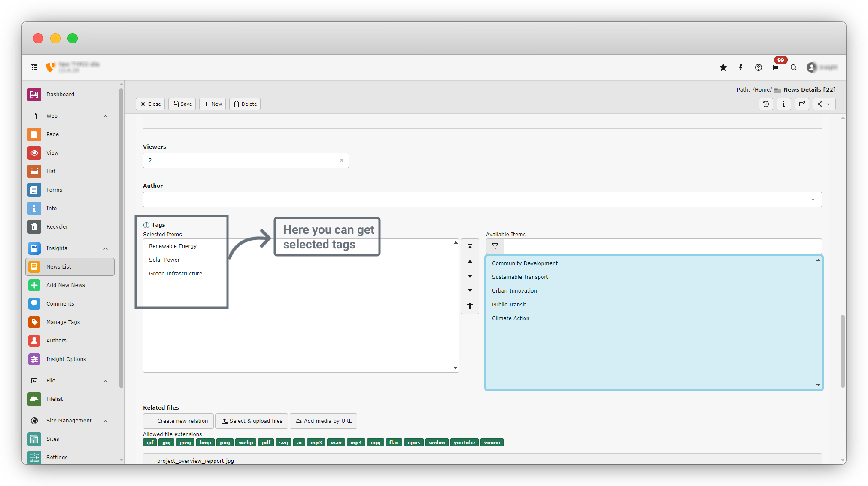Open the bookmarks star icon
Screen dimensions: 868x486
[x=723, y=67]
